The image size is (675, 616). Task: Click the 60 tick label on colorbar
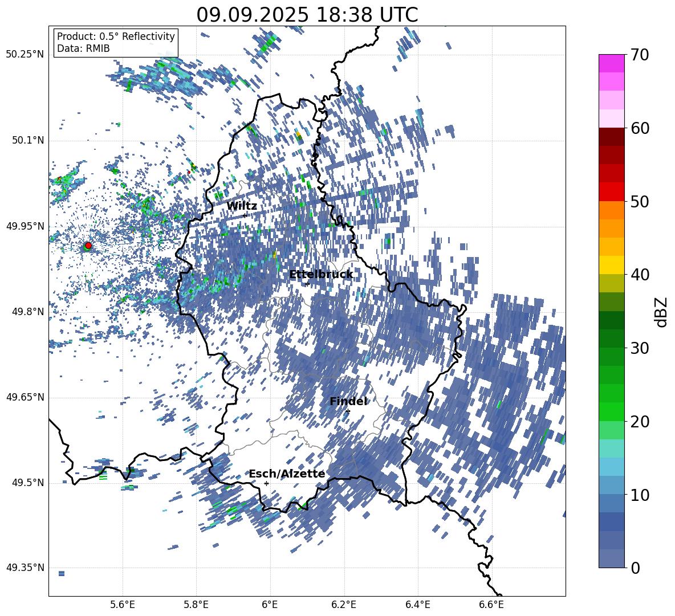[639, 128]
